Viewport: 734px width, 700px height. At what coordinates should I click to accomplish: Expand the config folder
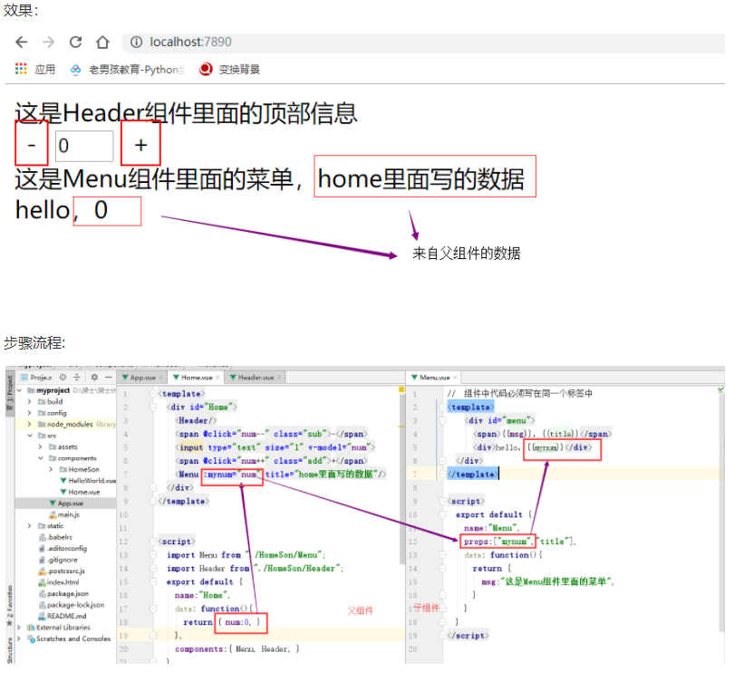[30, 413]
